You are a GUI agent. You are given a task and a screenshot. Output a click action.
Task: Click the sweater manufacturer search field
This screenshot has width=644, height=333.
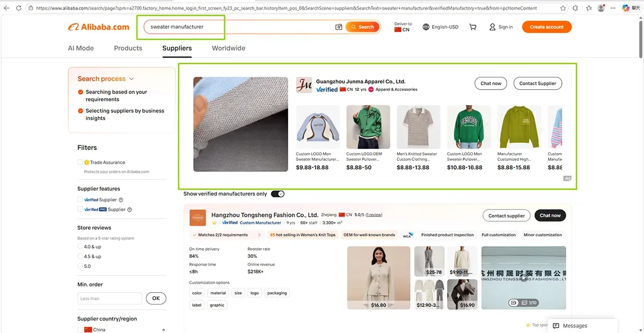click(x=239, y=27)
